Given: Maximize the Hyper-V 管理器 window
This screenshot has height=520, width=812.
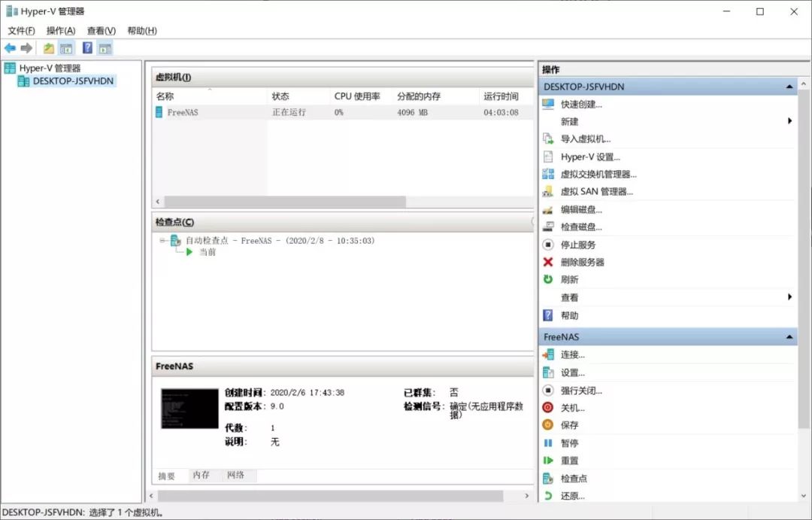Looking at the screenshot, I should click(759, 11).
